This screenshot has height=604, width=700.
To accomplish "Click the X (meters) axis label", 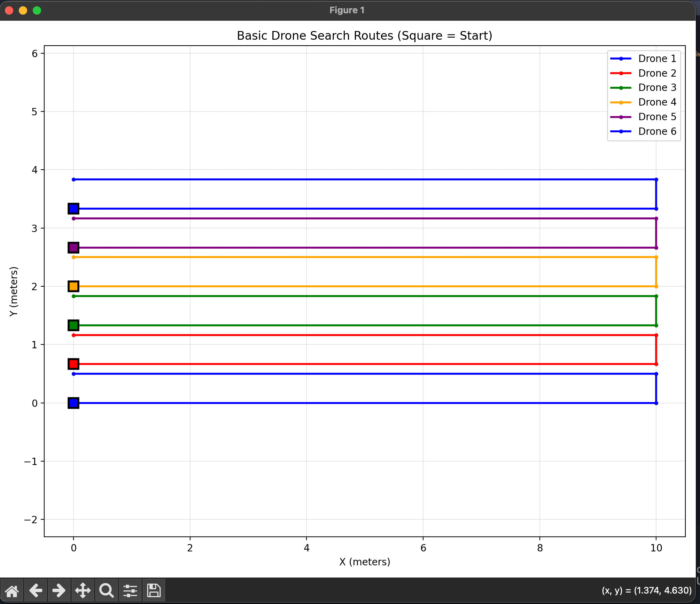I will (364, 562).
